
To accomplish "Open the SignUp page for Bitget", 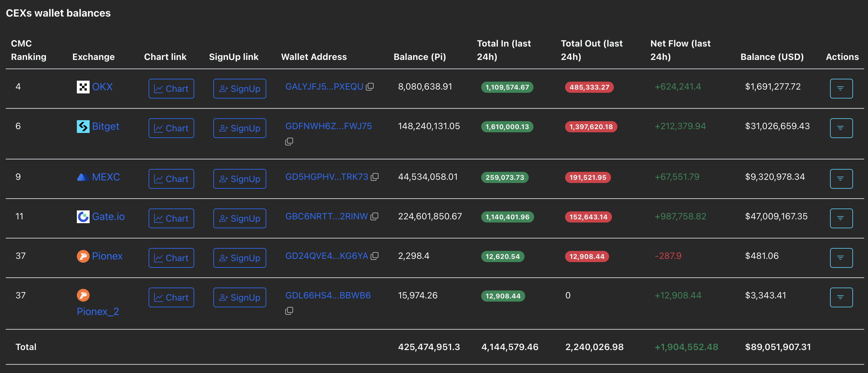I will (x=239, y=128).
